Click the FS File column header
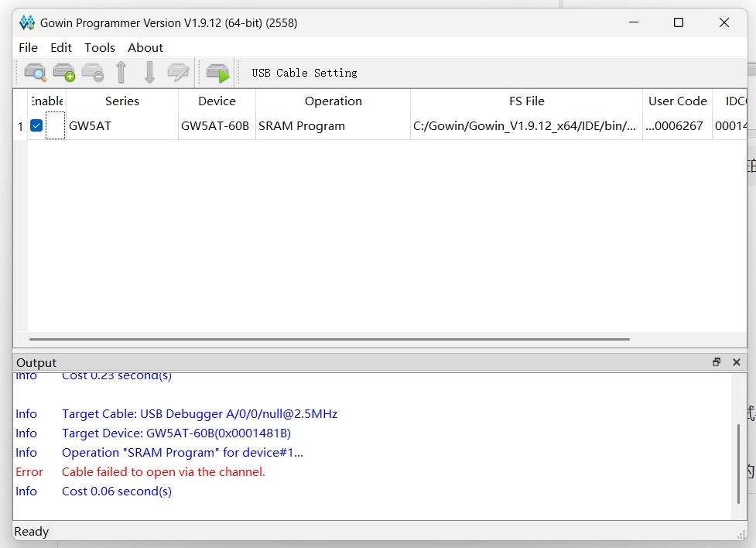This screenshot has width=756, height=548. tap(526, 101)
